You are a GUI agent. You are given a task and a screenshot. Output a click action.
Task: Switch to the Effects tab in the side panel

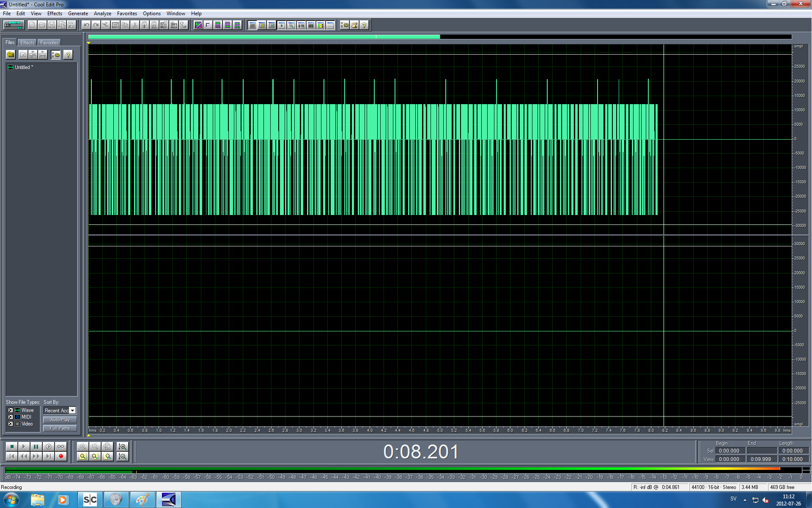point(27,43)
